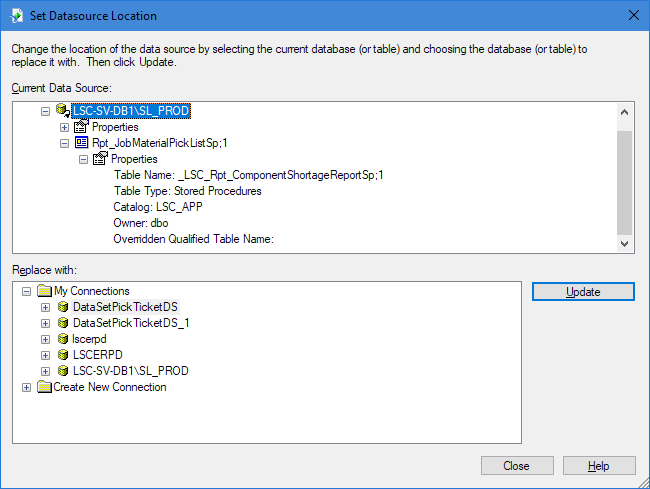Click the DataSetPickTicketDS_1 database icon
This screenshot has width=650, height=489.
click(x=63, y=323)
